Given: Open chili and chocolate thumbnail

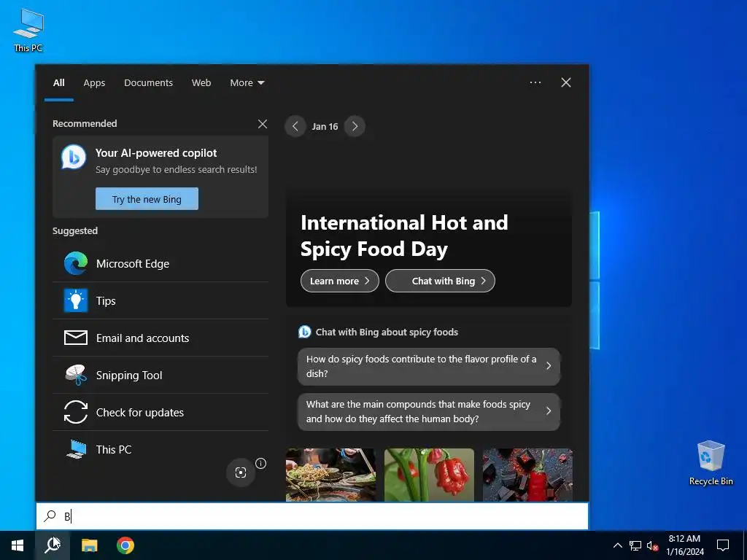Looking at the screenshot, I should click(527, 475).
